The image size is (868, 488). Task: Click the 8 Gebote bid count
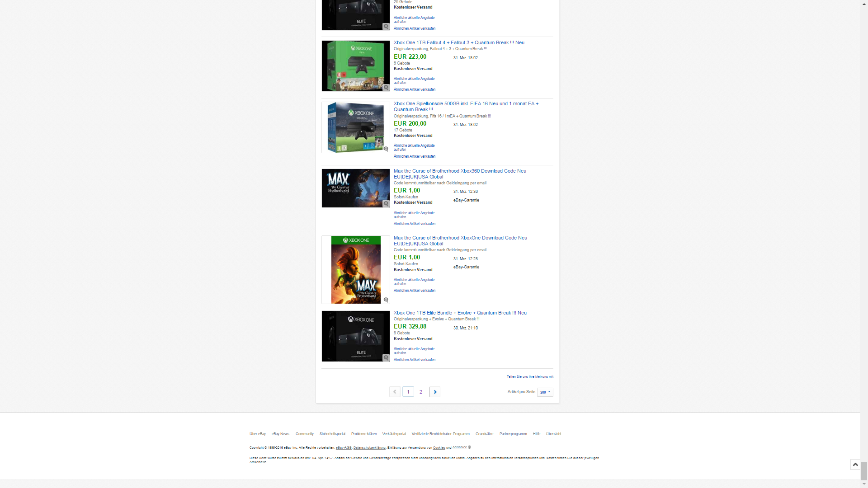pos(402,333)
